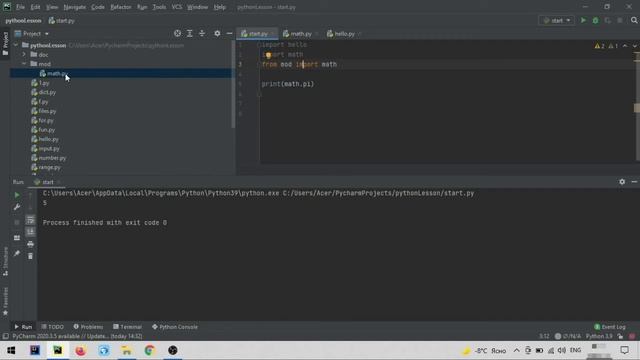
Task: Click the Locate/Select Opened File target icon
Action: point(177,33)
